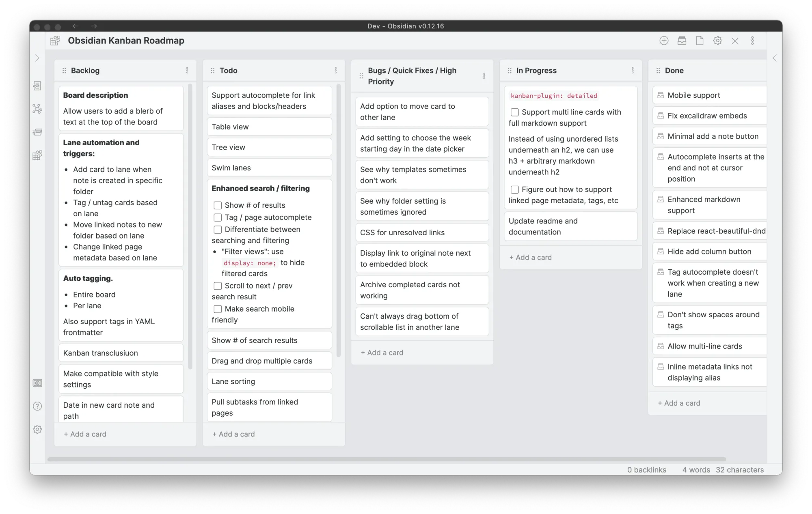Click the archive/vault icon in toolbar

tap(682, 40)
